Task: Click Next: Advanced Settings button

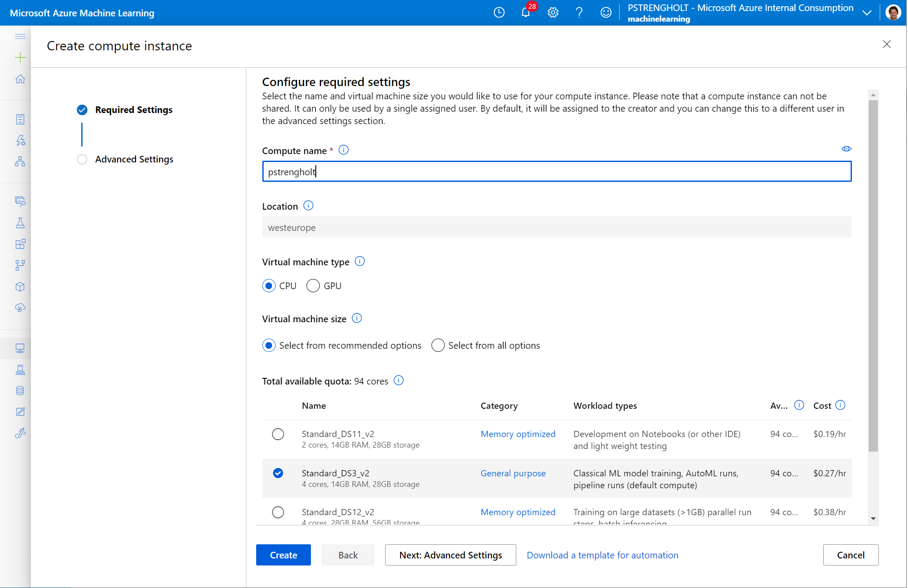Action: [450, 555]
